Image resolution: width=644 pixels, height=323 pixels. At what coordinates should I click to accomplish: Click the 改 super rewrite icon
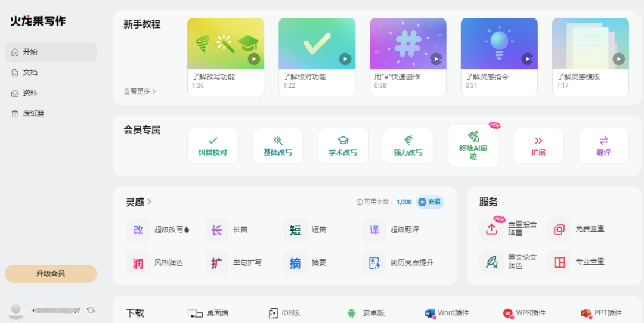(138, 230)
